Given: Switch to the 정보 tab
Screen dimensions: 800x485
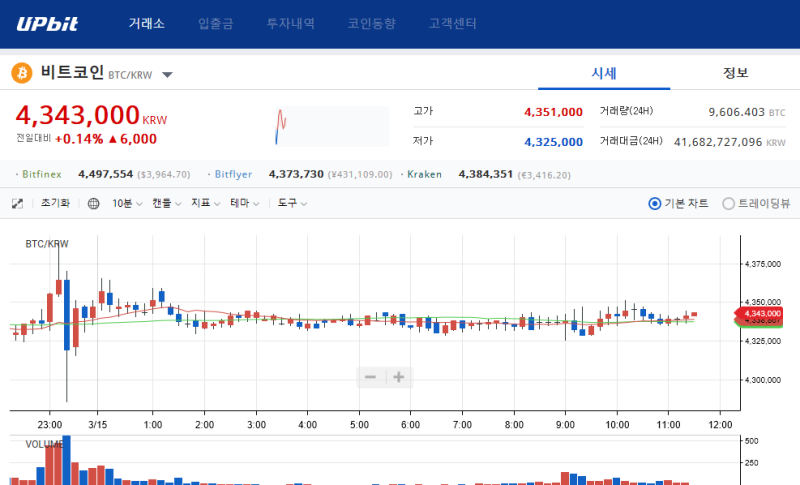Looking at the screenshot, I should 735,73.
